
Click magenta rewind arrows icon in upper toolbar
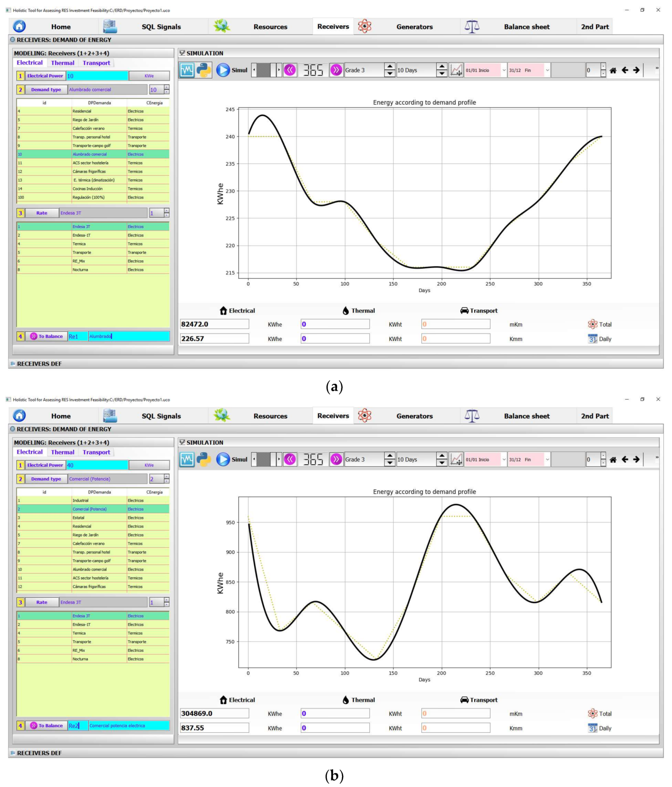click(x=290, y=70)
